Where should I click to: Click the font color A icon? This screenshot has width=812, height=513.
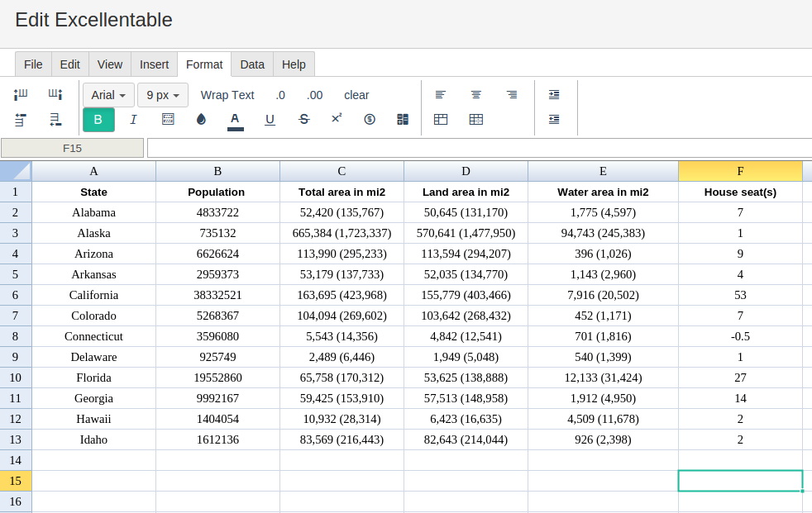(235, 120)
